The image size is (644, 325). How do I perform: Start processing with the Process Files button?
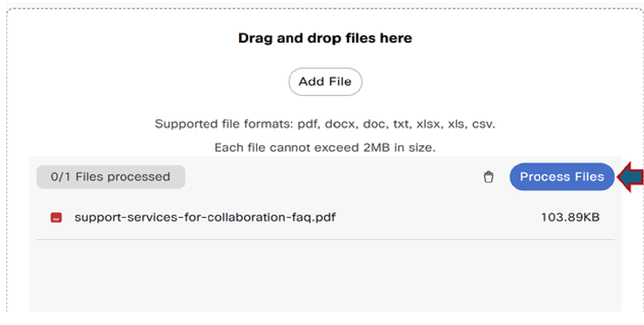click(x=562, y=177)
